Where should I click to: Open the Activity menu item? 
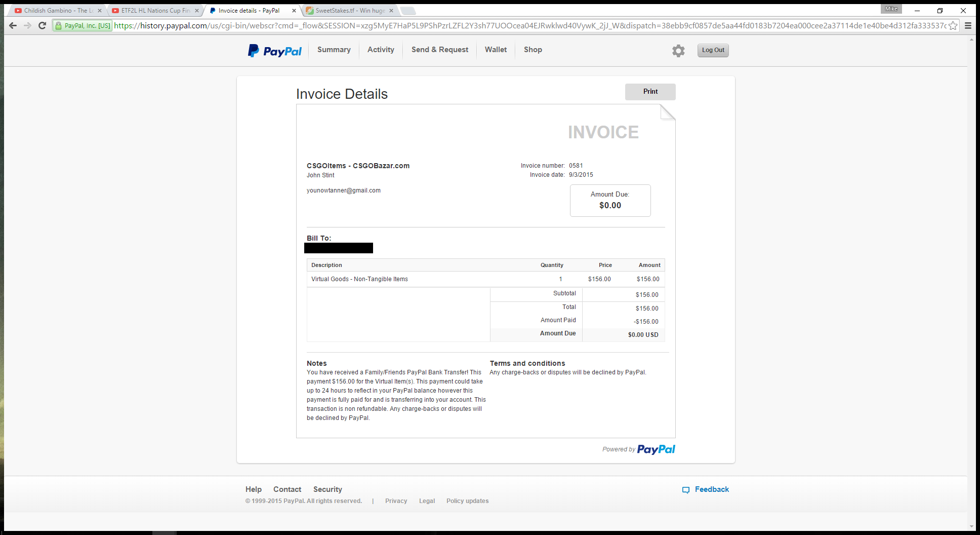381,50
